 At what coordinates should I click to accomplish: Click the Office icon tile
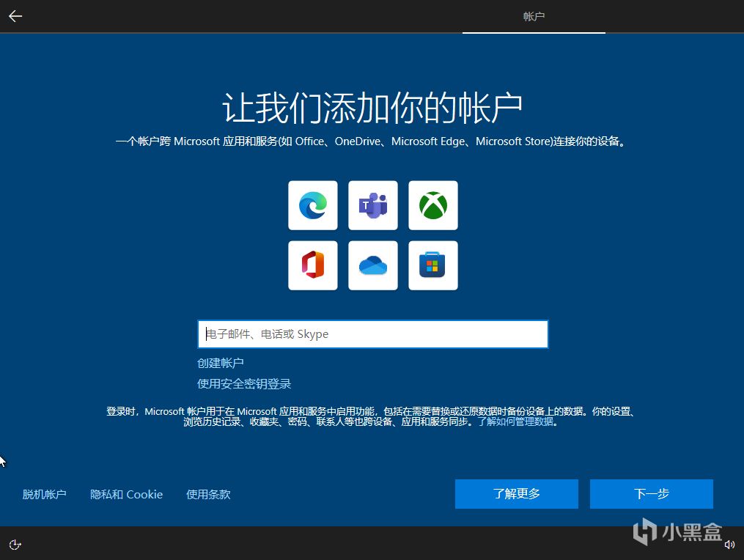[x=313, y=265]
